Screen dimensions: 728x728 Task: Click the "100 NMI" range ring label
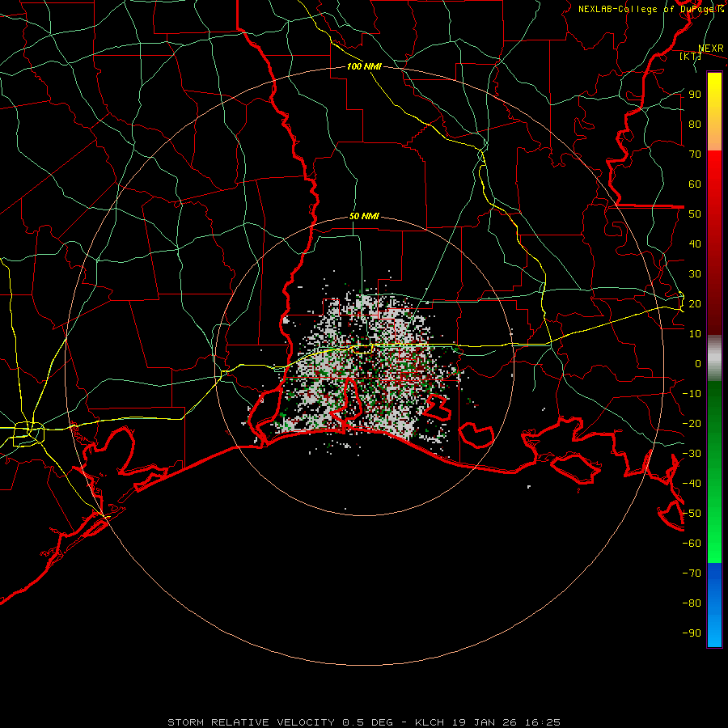point(364,66)
